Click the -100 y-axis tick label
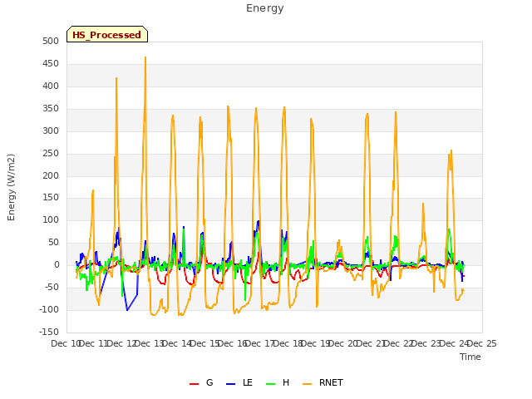Image resolution: width=532 pixels, height=399 pixels. [x=49, y=309]
